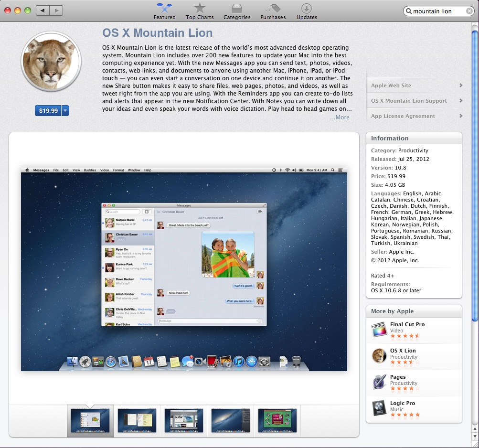Buy the app via $19.99 button
Viewport: 479px width, 448px height.
(48, 111)
